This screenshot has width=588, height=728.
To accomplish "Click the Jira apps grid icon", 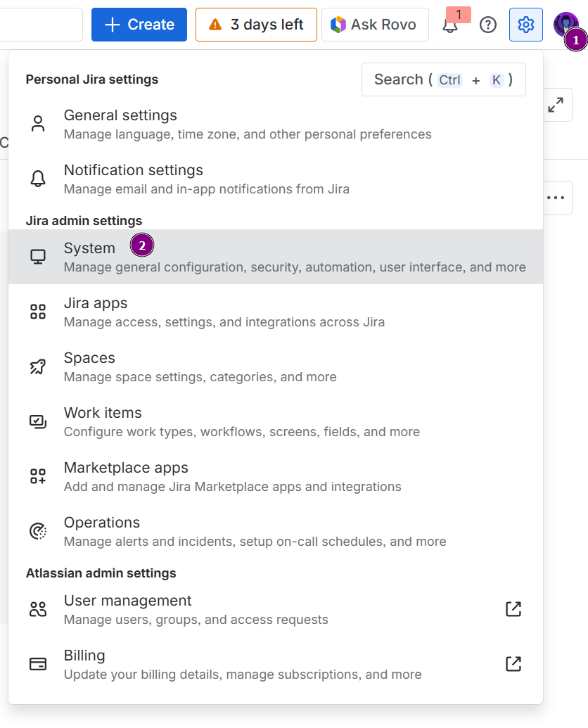I will 38,312.
